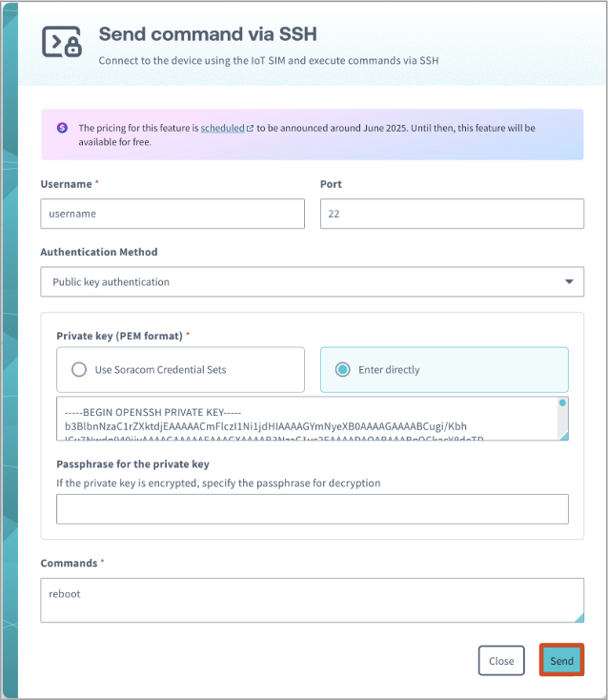608x700 pixels.
Task: Open the scheduled pricing link
Action: click(222, 128)
